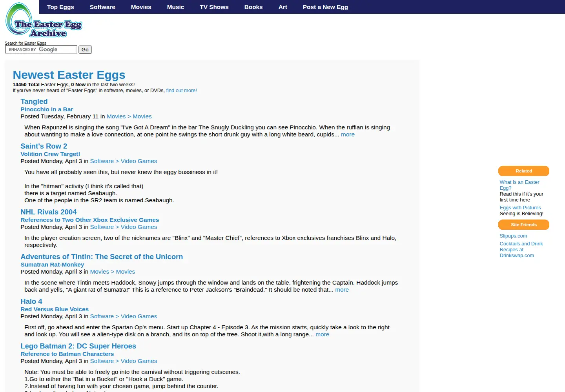Read more of the Tintin egg
565x392 pixels.
[x=342, y=290]
